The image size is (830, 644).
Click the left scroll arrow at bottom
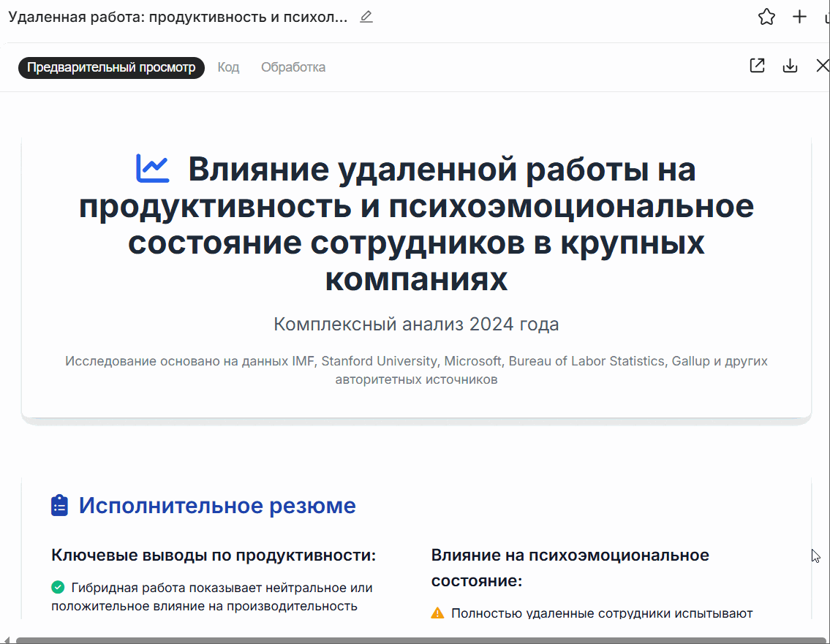(x=7, y=640)
